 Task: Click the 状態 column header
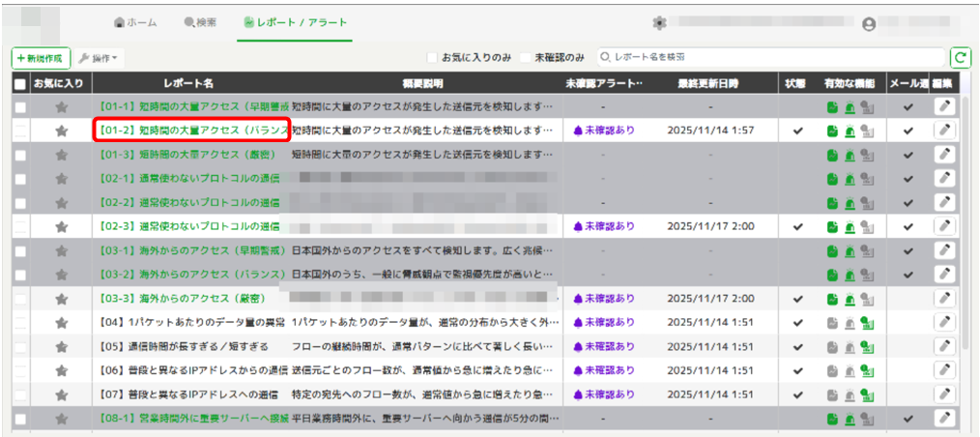point(796,84)
